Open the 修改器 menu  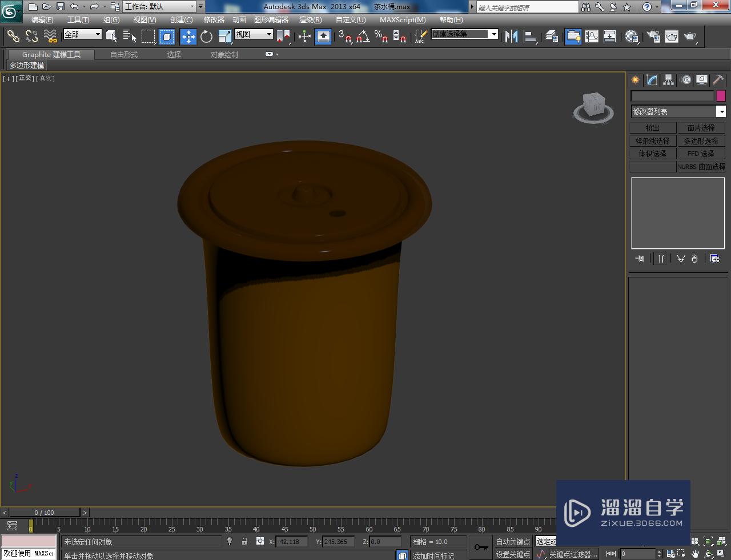pos(214,19)
